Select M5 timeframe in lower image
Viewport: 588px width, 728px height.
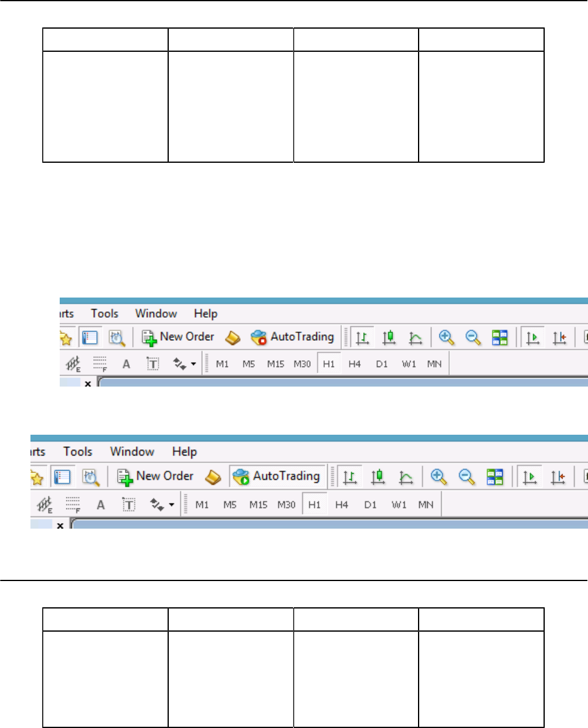230,505
